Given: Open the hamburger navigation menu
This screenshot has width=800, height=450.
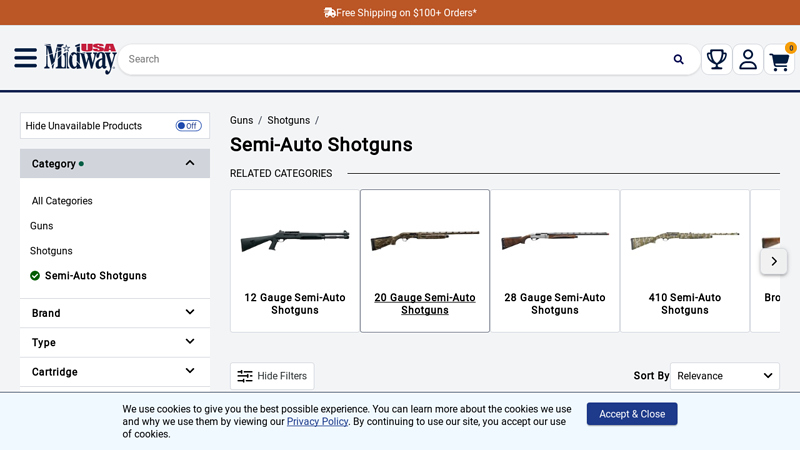Looking at the screenshot, I should tap(26, 58).
